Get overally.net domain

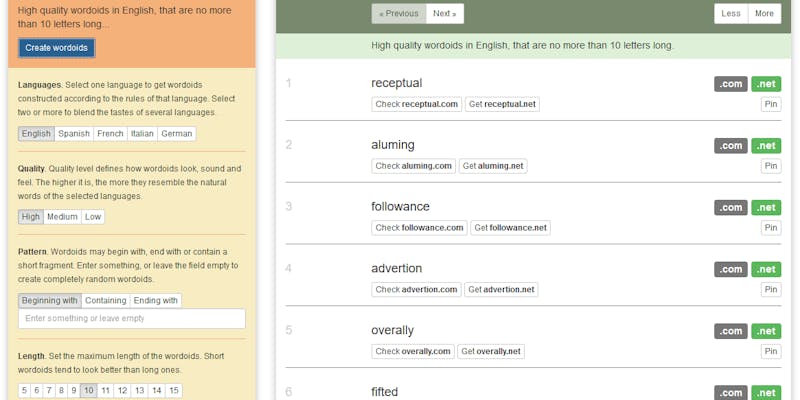(x=491, y=351)
